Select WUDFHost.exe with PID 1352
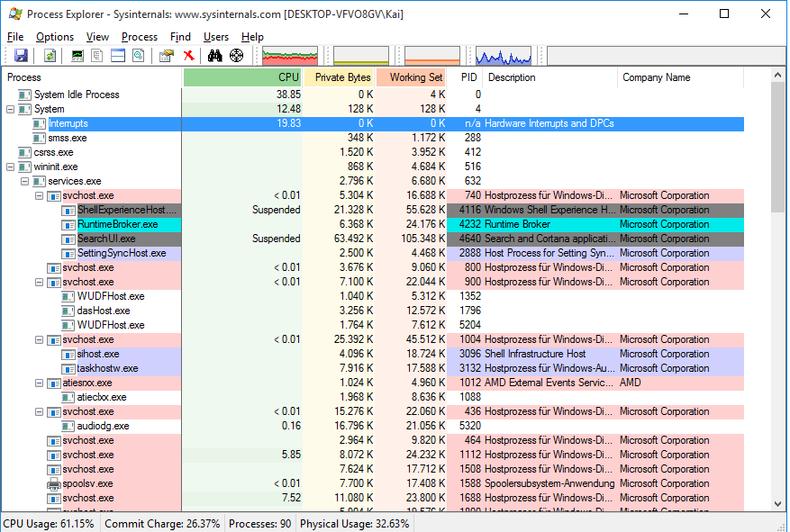The height and width of the screenshot is (532, 790). pyautogui.click(x=373, y=296)
